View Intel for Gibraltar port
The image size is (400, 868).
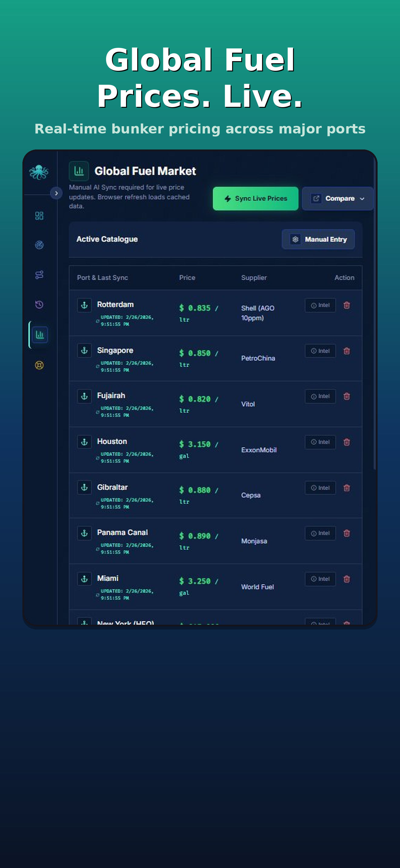pyautogui.click(x=320, y=488)
